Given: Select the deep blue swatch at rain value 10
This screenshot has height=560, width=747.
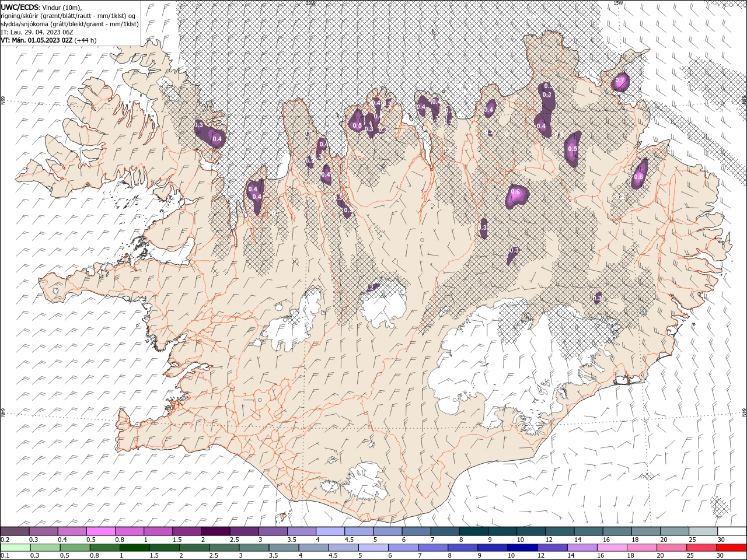Looking at the screenshot, I should click(x=523, y=548).
